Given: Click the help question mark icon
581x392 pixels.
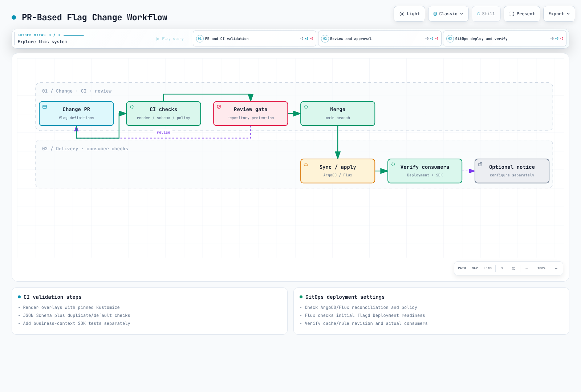Looking at the screenshot, I should [513, 269].
